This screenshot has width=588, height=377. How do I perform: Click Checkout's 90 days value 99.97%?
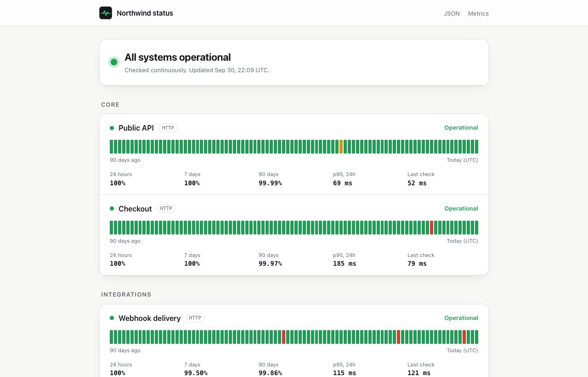pos(270,263)
